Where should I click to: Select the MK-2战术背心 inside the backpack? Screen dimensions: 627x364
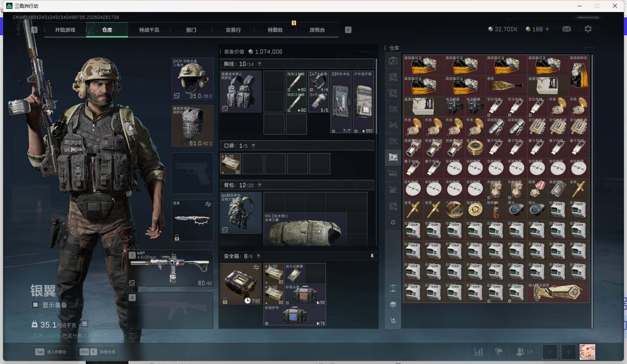coord(305,229)
